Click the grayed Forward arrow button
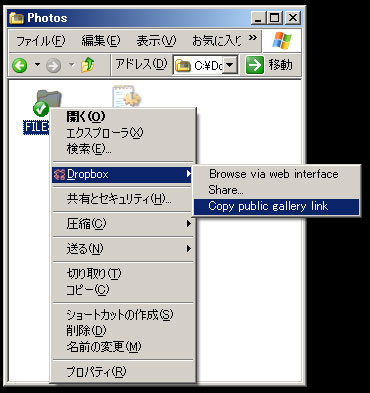 pos(53,65)
